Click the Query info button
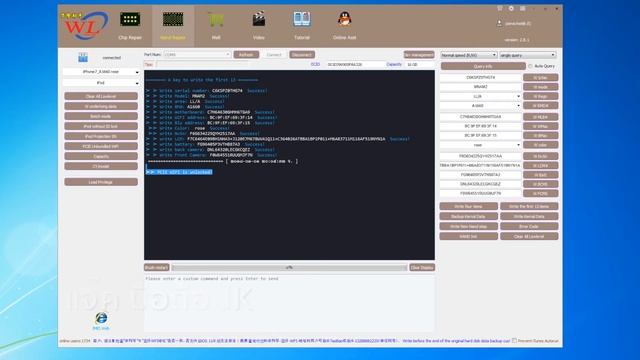This screenshot has height=360, width=640. (483, 66)
